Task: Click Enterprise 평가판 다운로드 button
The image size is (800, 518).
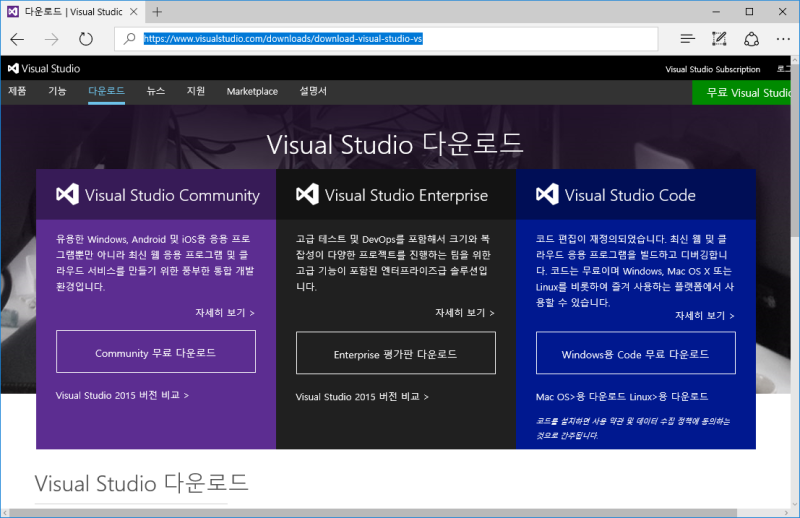Action: click(395, 353)
